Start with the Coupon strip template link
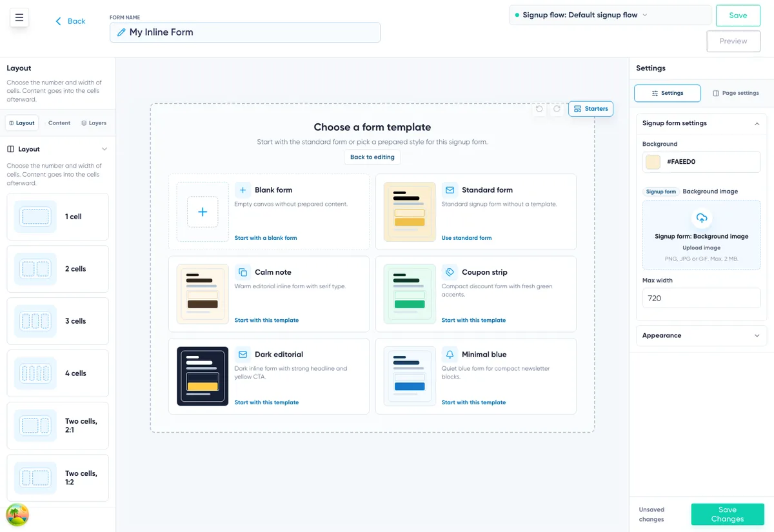Viewport: 774px width, 532px height. point(473,320)
